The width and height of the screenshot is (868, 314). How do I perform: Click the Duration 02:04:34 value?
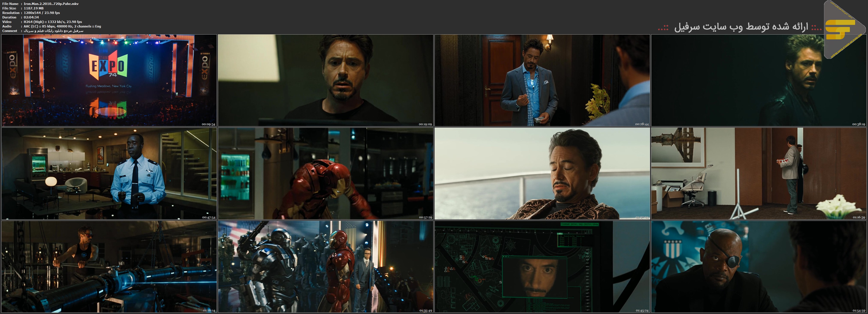31,17
